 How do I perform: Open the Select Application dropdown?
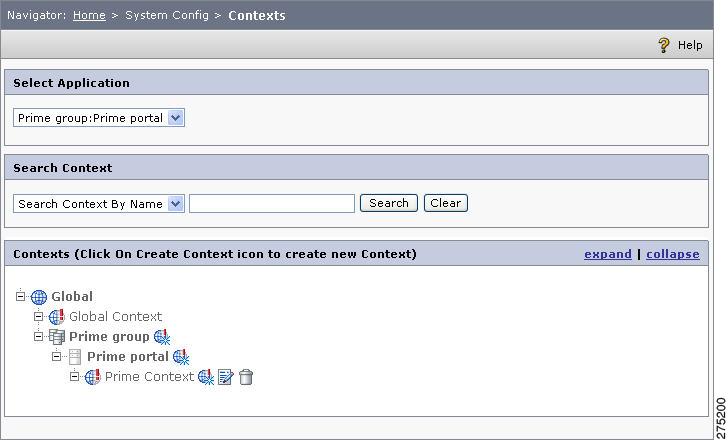click(x=99, y=118)
